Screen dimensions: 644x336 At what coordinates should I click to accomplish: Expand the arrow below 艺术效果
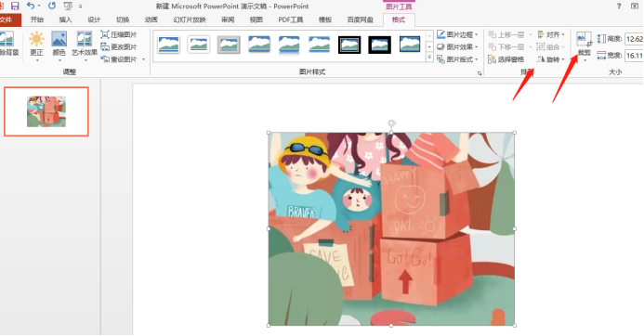point(85,60)
